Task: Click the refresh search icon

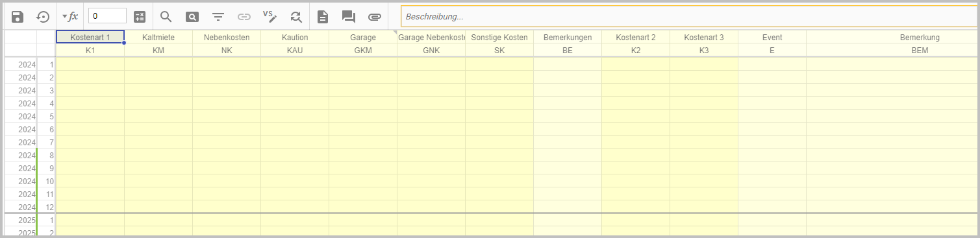Action: coord(296,17)
